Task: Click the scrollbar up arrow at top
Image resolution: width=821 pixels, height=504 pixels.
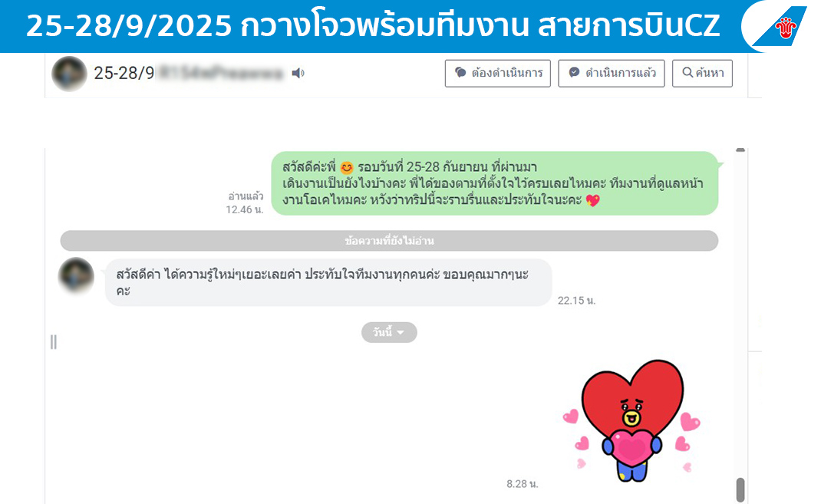Action: click(x=740, y=150)
